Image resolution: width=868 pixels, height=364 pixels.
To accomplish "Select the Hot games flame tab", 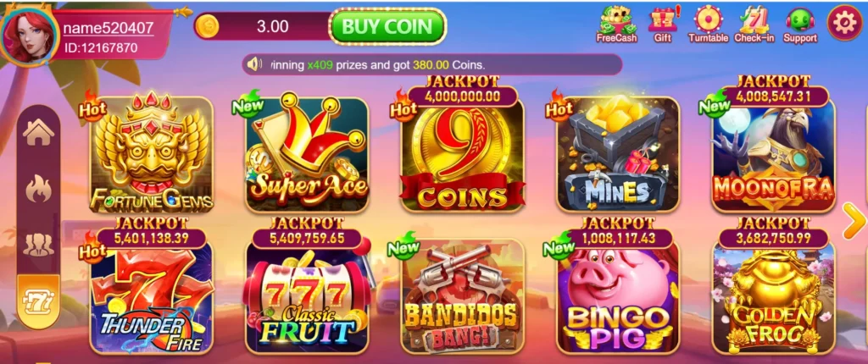I will coord(39,189).
